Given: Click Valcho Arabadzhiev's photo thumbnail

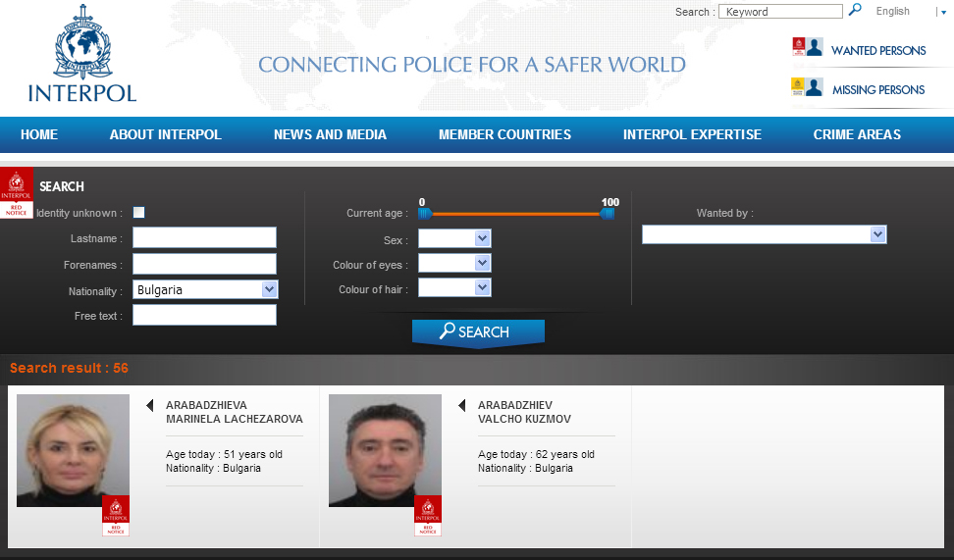Looking at the screenshot, I should point(385,450).
